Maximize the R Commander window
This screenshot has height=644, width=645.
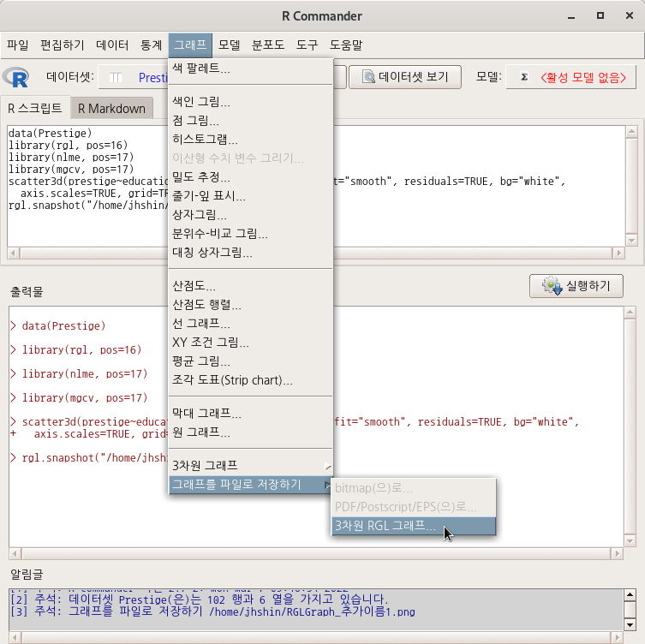point(600,15)
